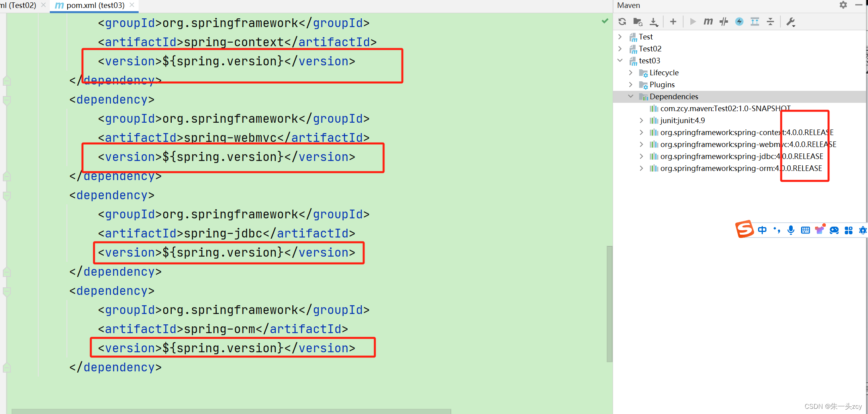The height and width of the screenshot is (414, 868).
Task: Click Reload All Maven Projects icon
Action: (x=622, y=22)
